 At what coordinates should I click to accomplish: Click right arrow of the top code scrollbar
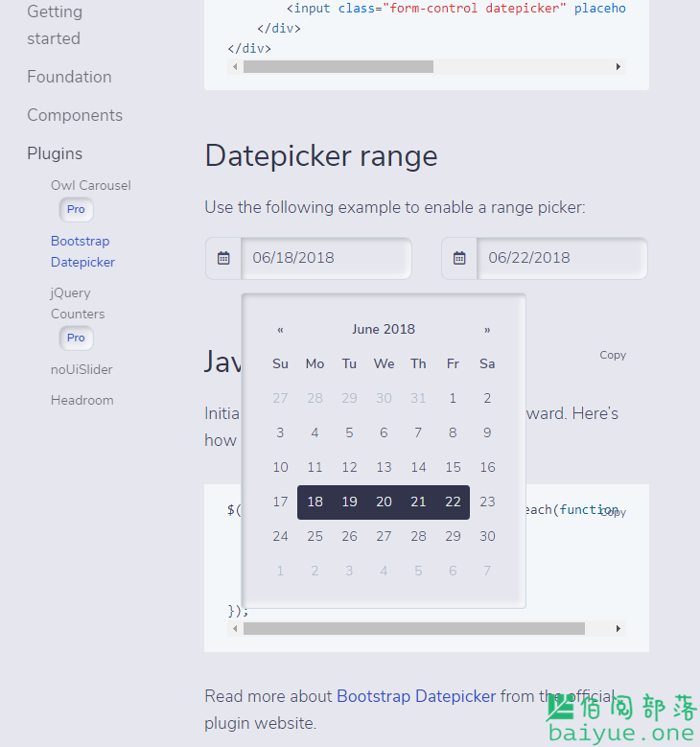(x=618, y=67)
